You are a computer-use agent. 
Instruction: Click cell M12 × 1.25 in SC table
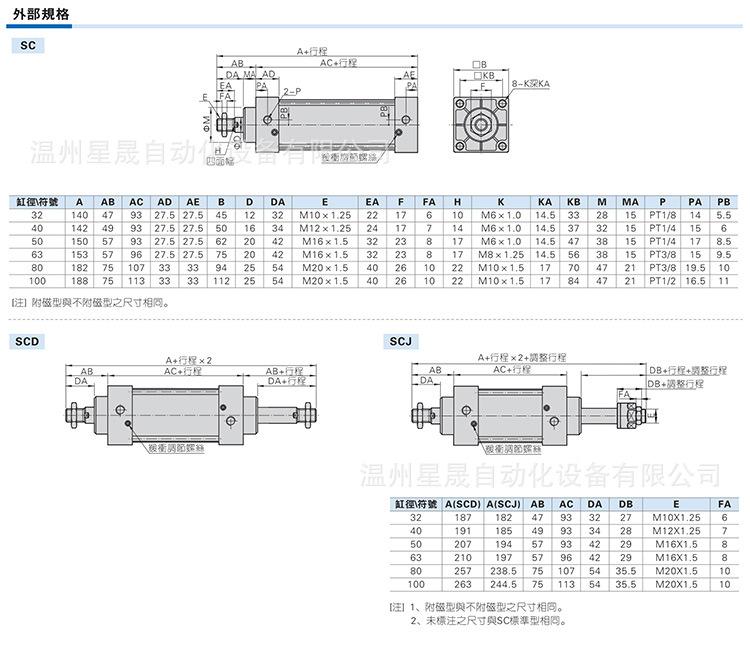[x=325, y=228]
